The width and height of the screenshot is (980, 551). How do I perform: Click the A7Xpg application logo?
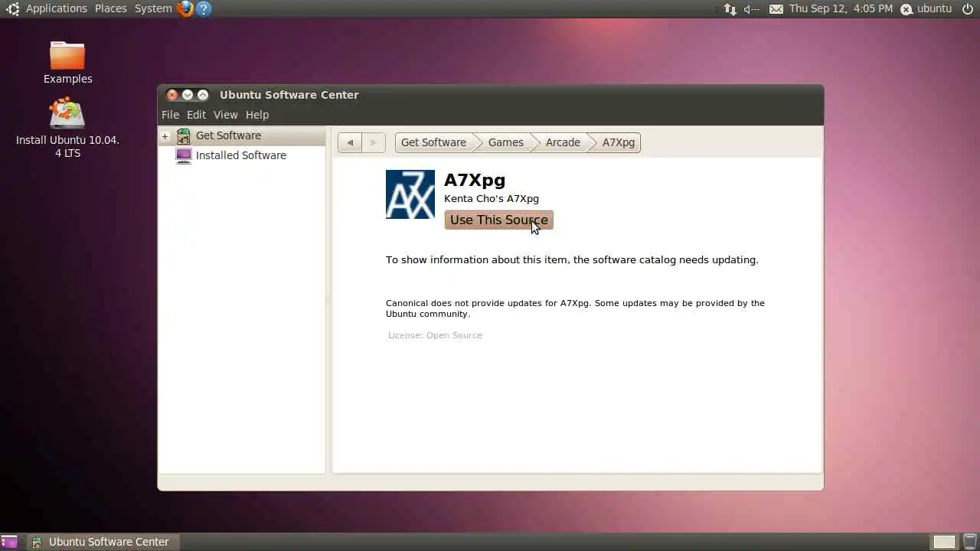[410, 194]
